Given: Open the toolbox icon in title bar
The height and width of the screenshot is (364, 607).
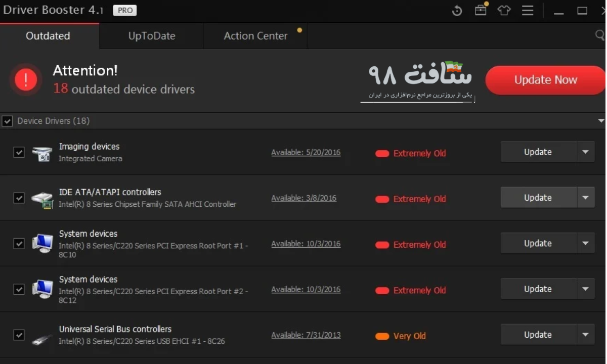Looking at the screenshot, I should [x=481, y=10].
